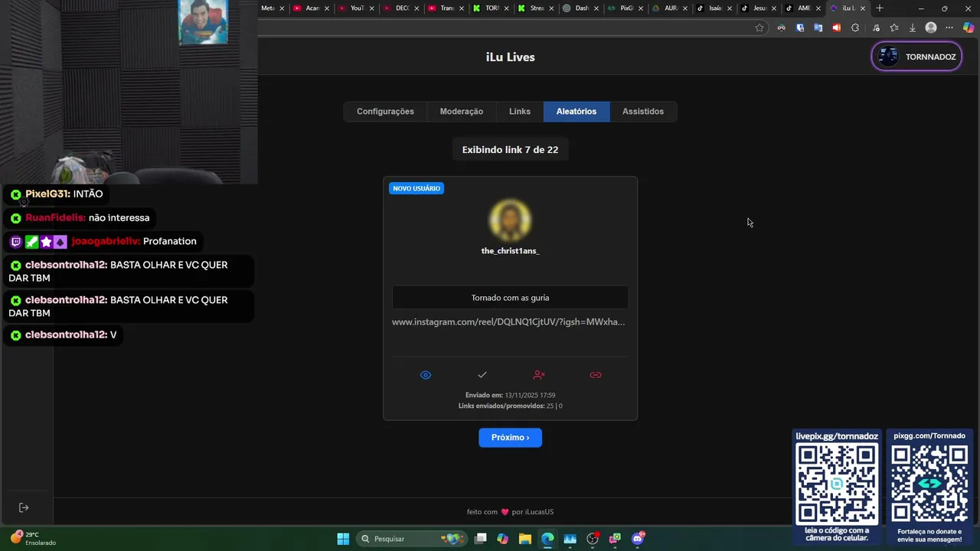Click the translate extension icon in toolbar
Viewport: 980px width, 551px height.
[x=818, y=28]
